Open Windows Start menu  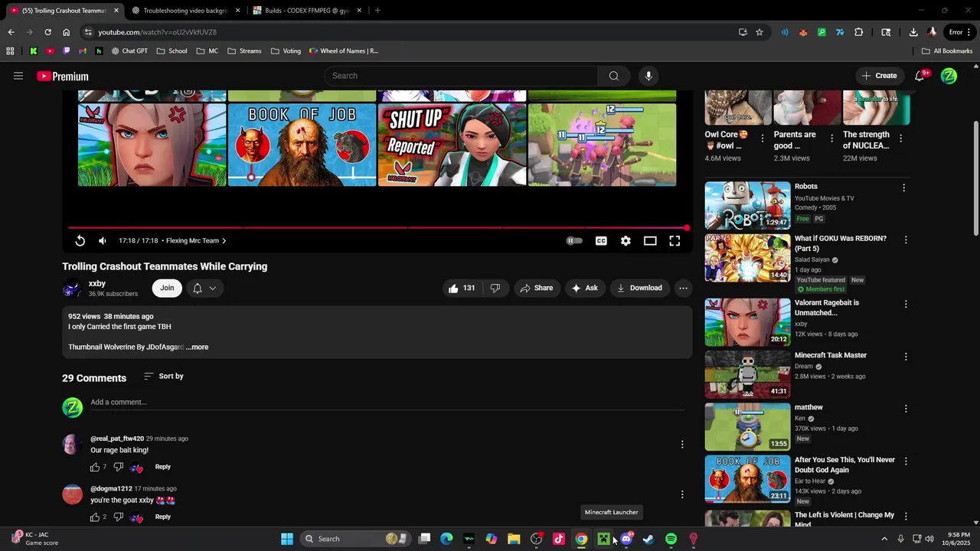pos(287,539)
